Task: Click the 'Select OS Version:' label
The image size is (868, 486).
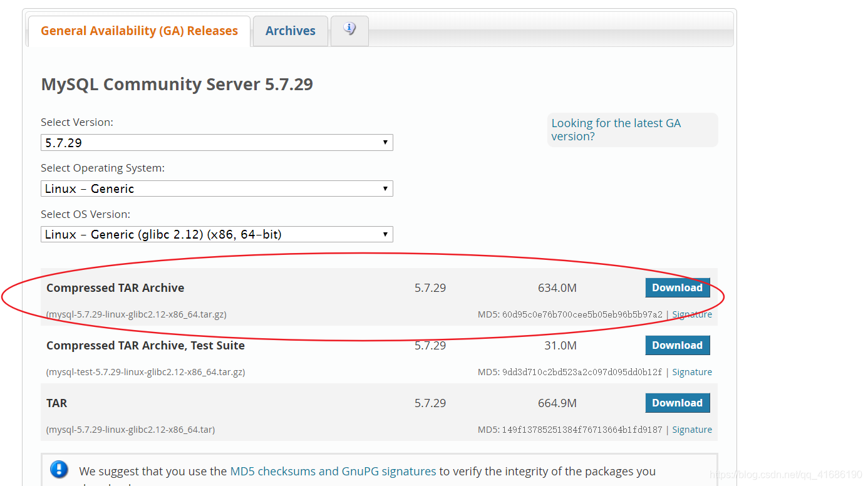Action: point(85,214)
